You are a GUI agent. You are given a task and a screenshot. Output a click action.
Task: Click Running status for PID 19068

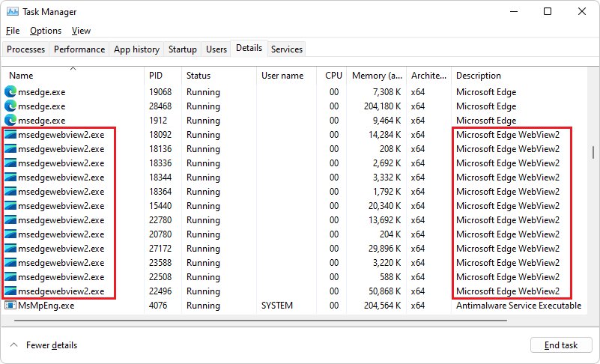click(203, 92)
